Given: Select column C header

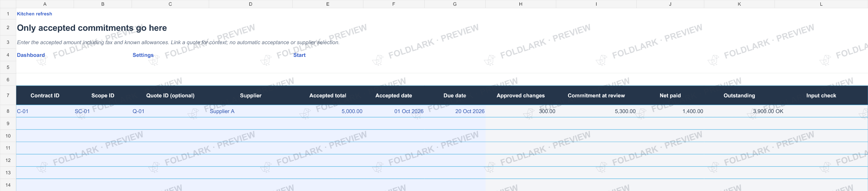Looking at the screenshot, I should (x=170, y=4).
